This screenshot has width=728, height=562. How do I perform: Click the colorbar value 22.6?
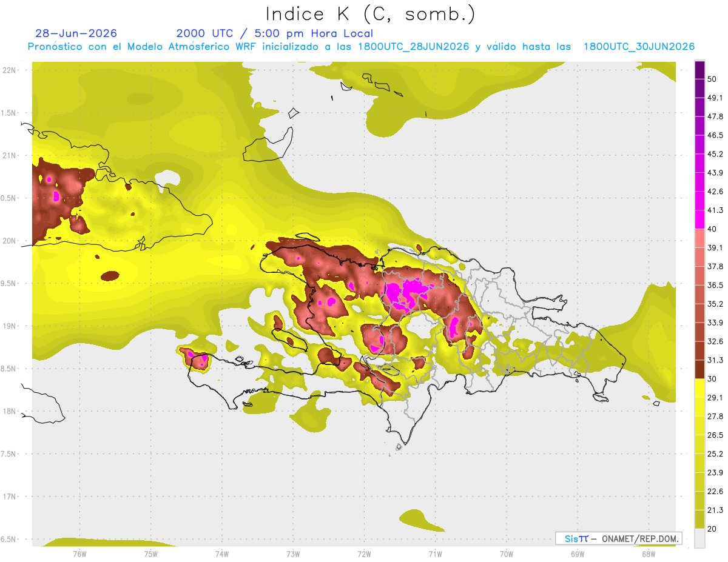(715, 492)
